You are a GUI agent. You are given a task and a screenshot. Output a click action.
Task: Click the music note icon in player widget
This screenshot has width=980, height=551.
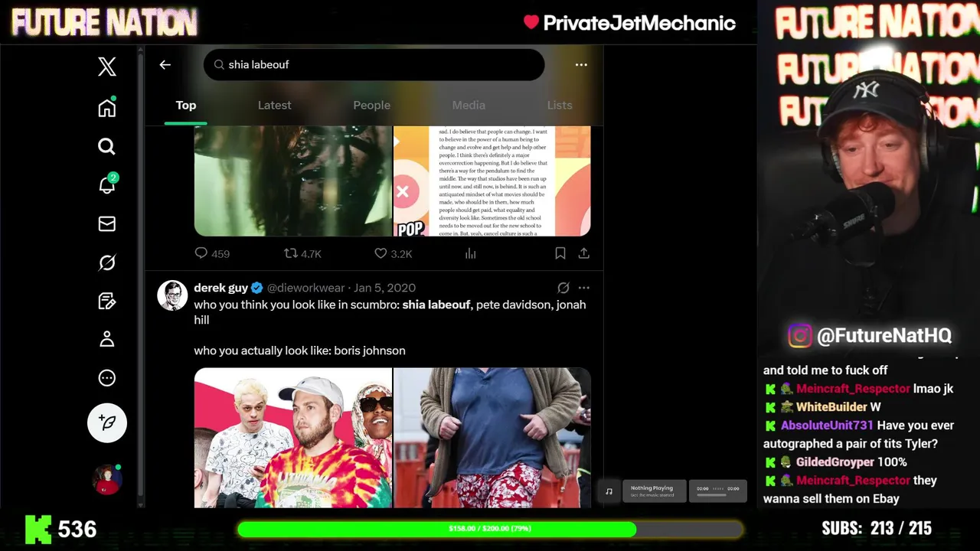click(609, 491)
